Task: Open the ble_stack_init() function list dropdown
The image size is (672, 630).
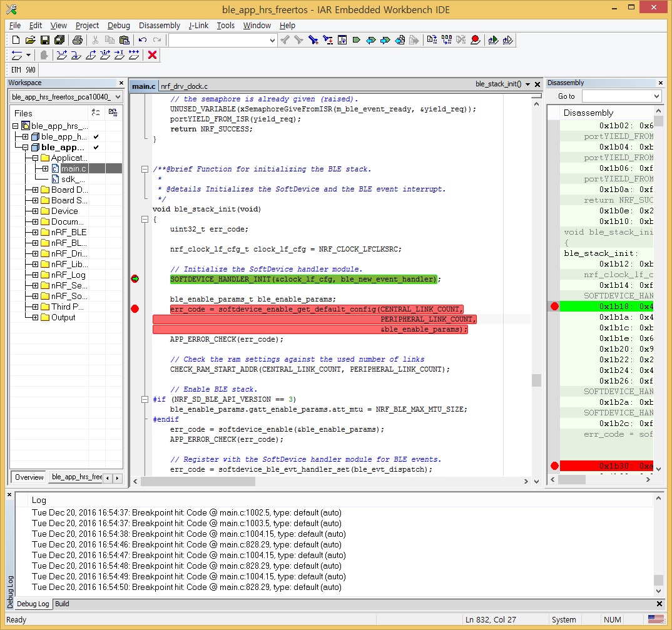Action: point(528,84)
